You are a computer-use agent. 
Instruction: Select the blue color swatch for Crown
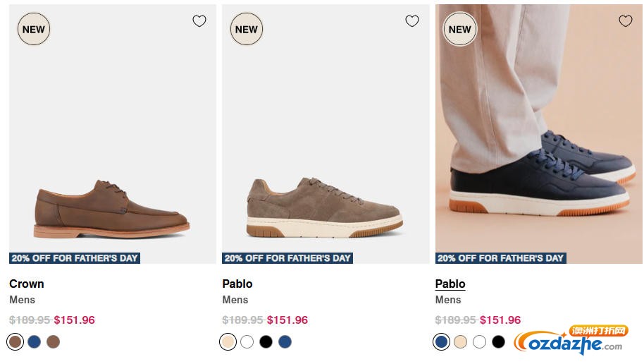35,342
